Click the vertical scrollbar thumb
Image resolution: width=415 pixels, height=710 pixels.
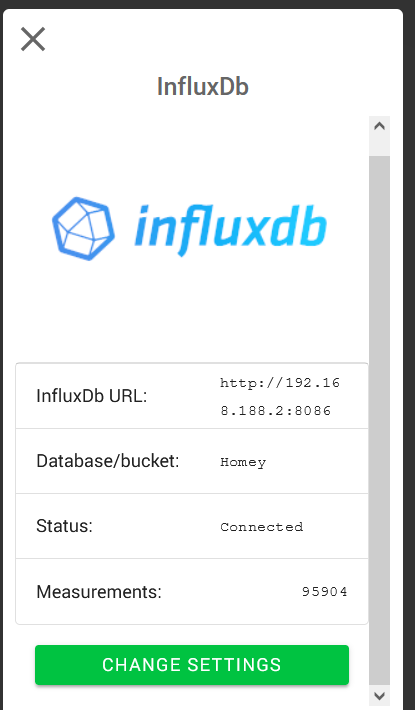(x=379, y=420)
